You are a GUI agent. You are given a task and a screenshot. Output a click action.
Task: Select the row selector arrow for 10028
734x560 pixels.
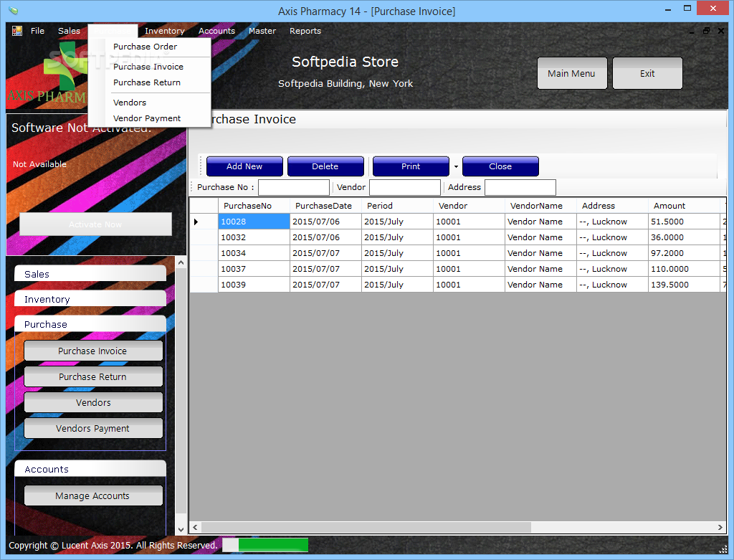pos(196,222)
